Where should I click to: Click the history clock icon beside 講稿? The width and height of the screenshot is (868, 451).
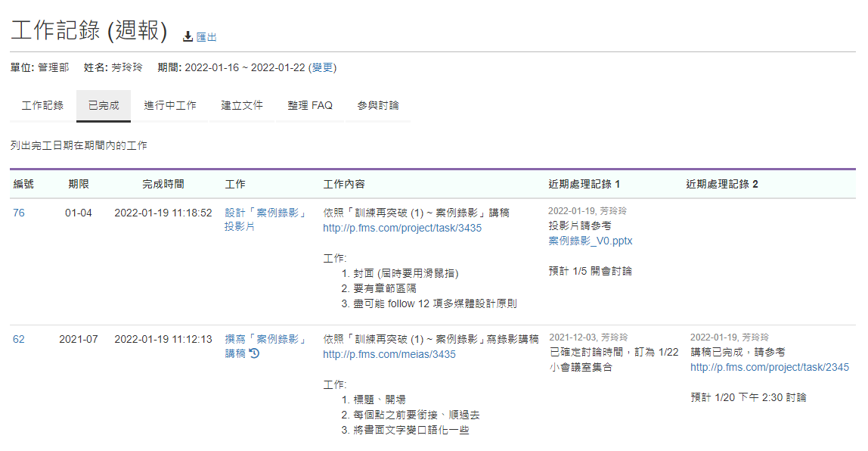click(x=255, y=353)
